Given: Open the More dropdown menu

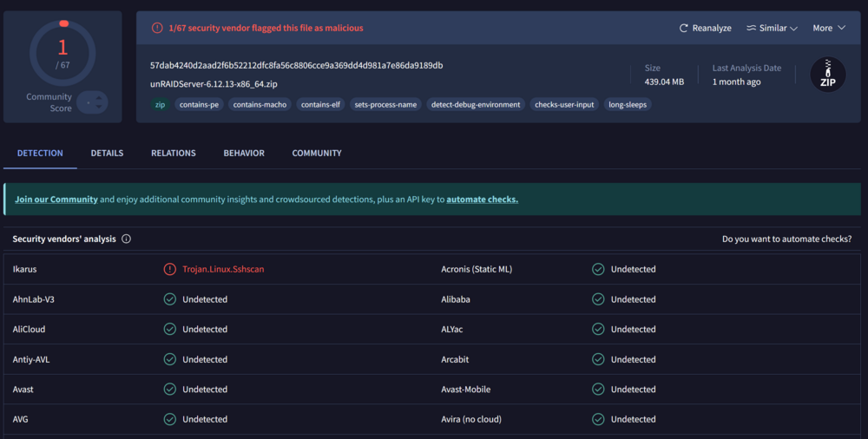Looking at the screenshot, I should pyautogui.click(x=829, y=29).
